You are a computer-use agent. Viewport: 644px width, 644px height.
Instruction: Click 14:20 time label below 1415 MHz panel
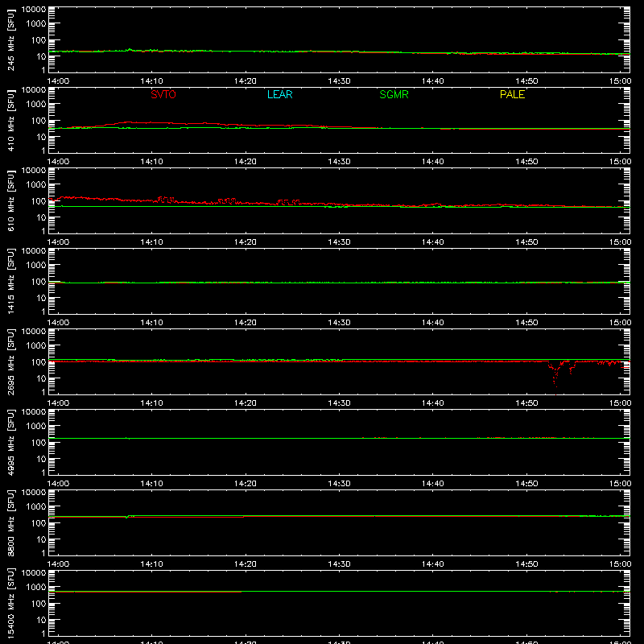pos(246,323)
